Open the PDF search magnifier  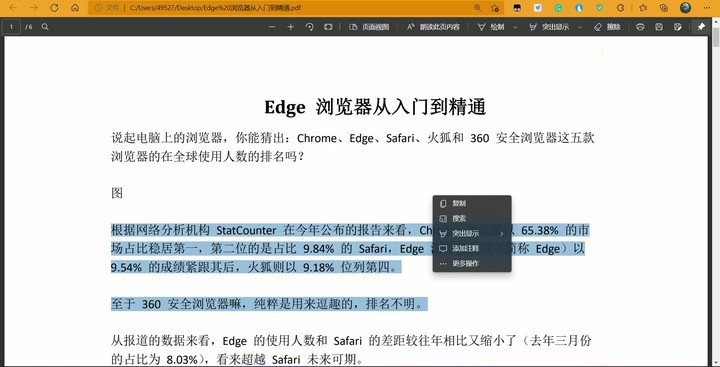point(45,27)
